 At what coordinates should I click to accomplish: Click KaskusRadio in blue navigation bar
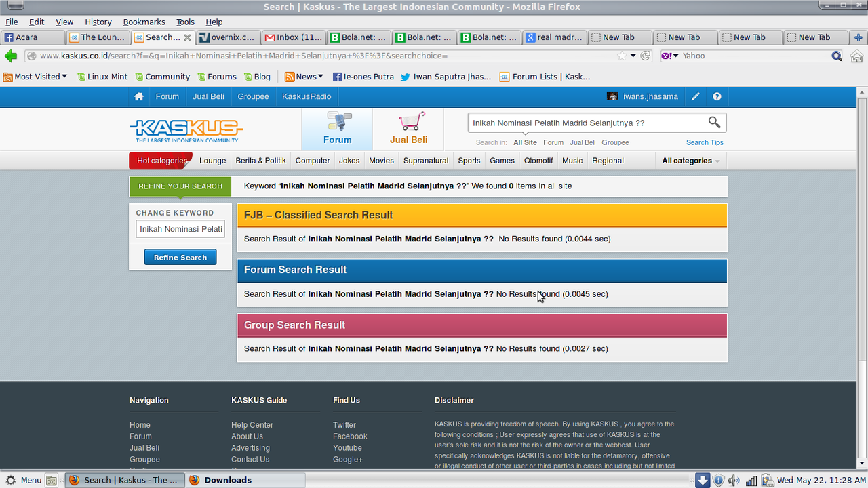[x=307, y=96]
